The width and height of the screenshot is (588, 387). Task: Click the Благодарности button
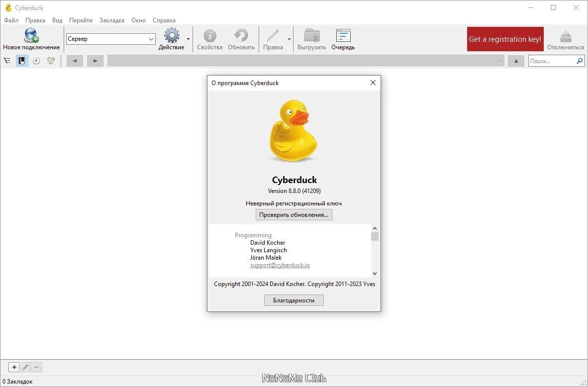click(294, 300)
